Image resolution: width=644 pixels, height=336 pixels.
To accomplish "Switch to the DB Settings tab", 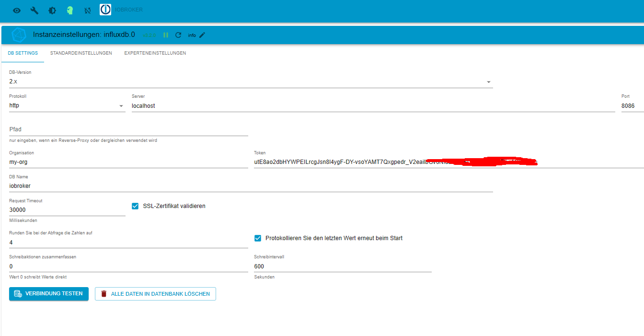I will click(23, 53).
